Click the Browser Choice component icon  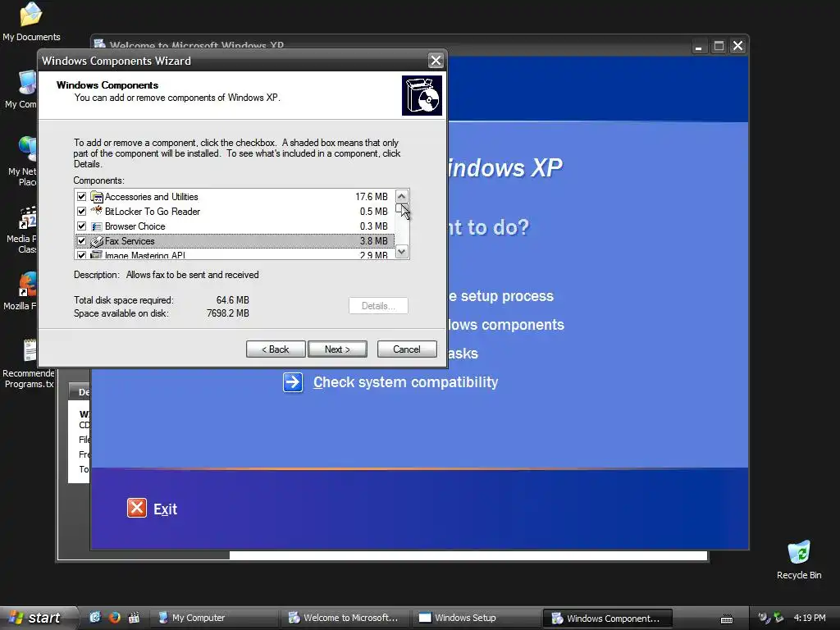click(97, 226)
